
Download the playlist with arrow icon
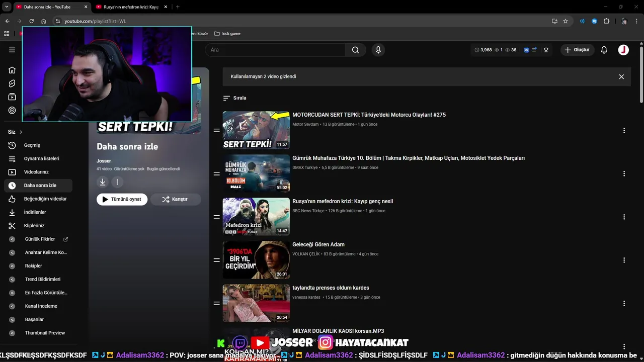(x=103, y=182)
